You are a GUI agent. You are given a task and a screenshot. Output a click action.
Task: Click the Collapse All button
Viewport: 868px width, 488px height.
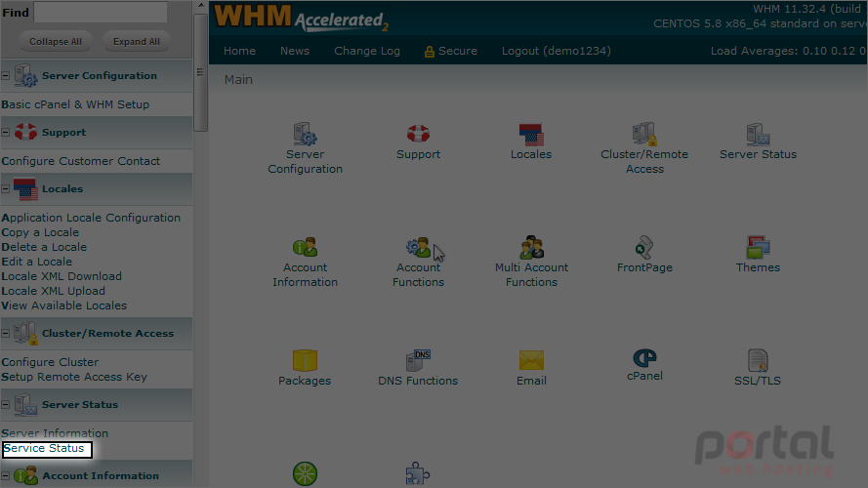tap(56, 42)
